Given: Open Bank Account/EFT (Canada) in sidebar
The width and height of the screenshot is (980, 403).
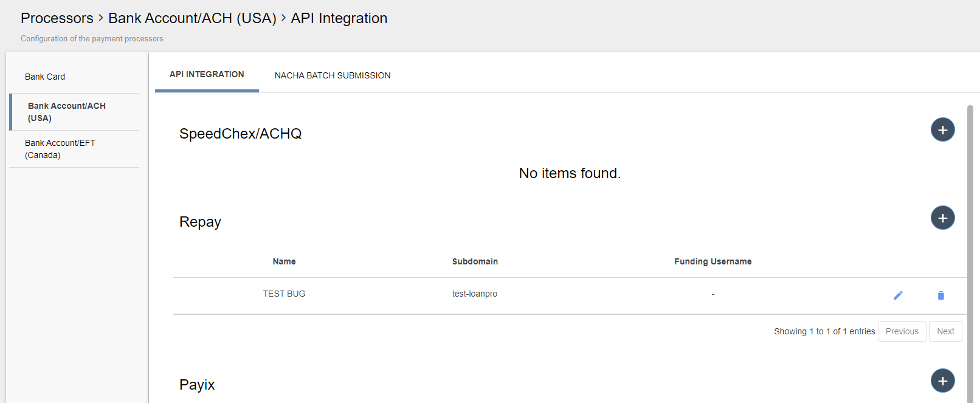Looking at the screenshot, I should 74,149.
